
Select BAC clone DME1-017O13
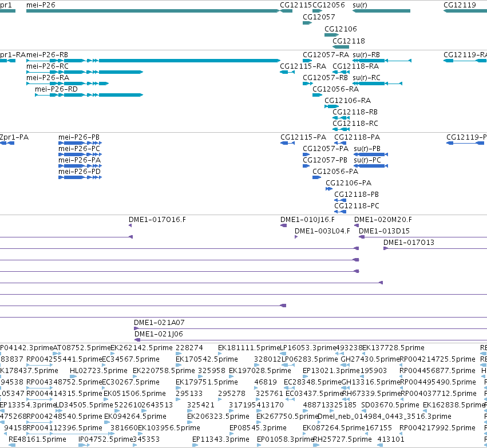click(x=435, y=248)
